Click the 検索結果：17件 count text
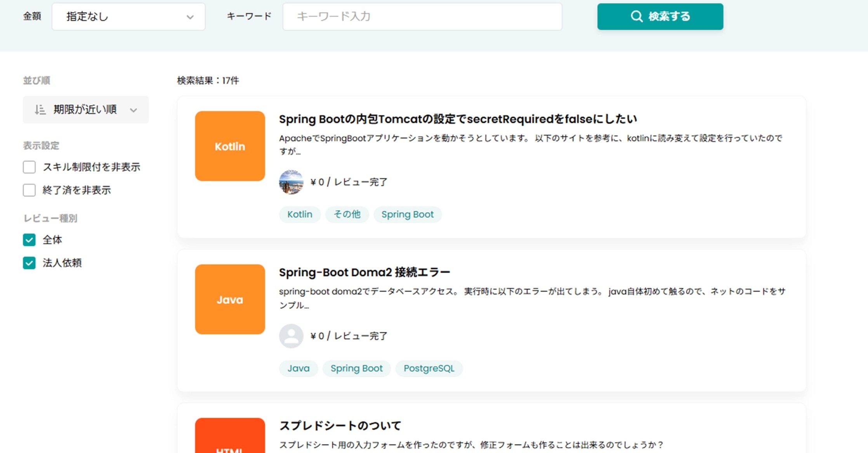 208,80
